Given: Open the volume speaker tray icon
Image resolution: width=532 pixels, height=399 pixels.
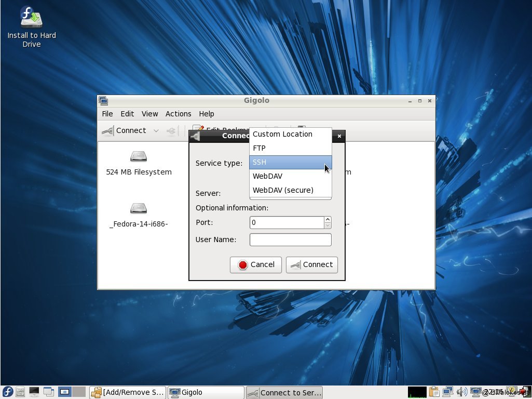Looking at the screenshot, I should (x=462, y=392).
